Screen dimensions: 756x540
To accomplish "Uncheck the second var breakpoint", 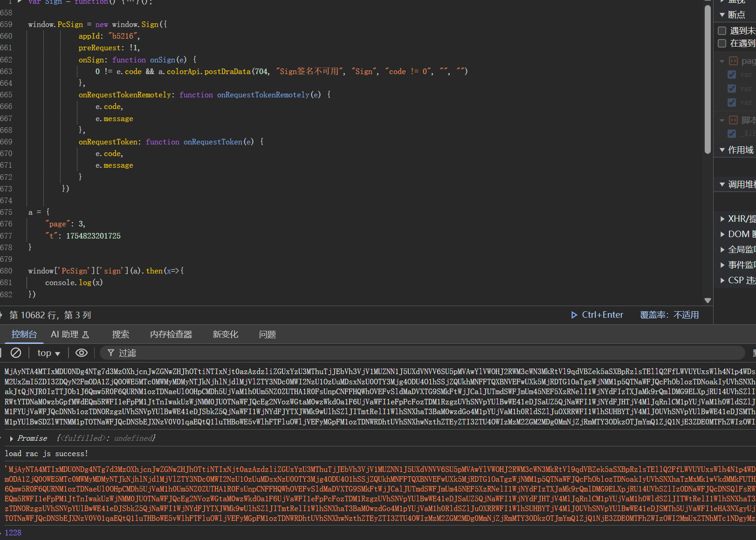I will coord(732,89).
